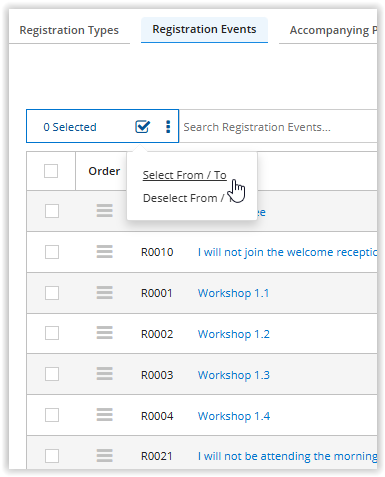Click the reorder handle for R0001
This screenshot has width=385, height=477.
(x=105, y=293)
